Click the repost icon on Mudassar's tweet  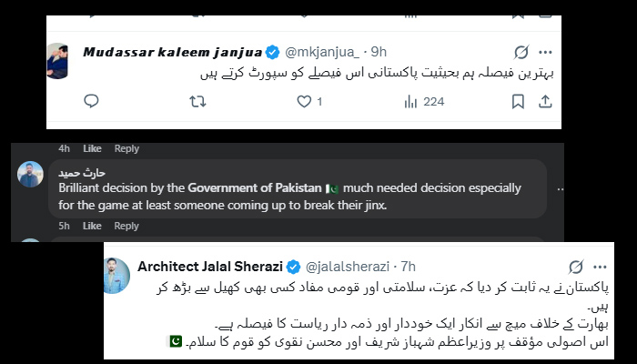(x=197, y=102)
